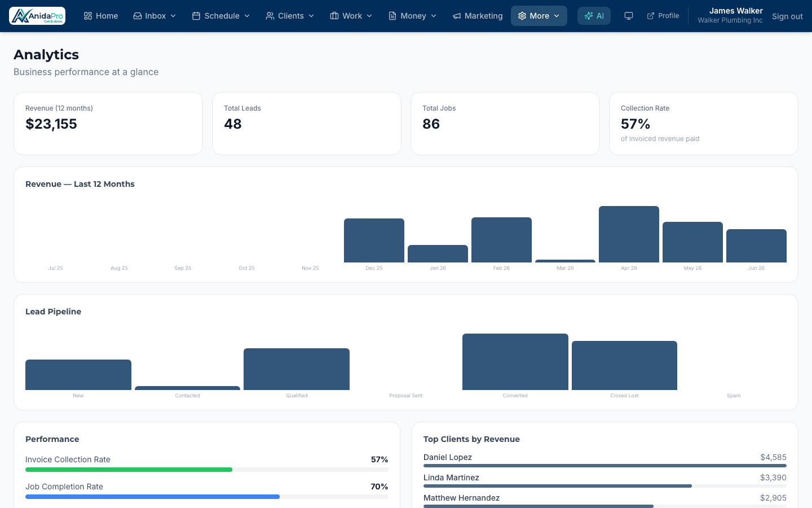Open the Marketing menu item
The width and height of the screenshot is (812, 508).
pyautogui.click(x=478, y=16)
